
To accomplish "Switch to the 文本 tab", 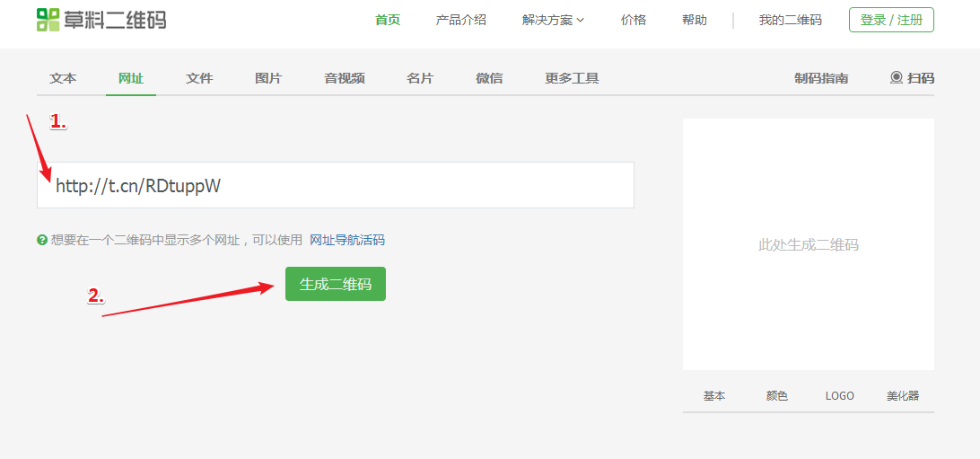I will 63,79.
